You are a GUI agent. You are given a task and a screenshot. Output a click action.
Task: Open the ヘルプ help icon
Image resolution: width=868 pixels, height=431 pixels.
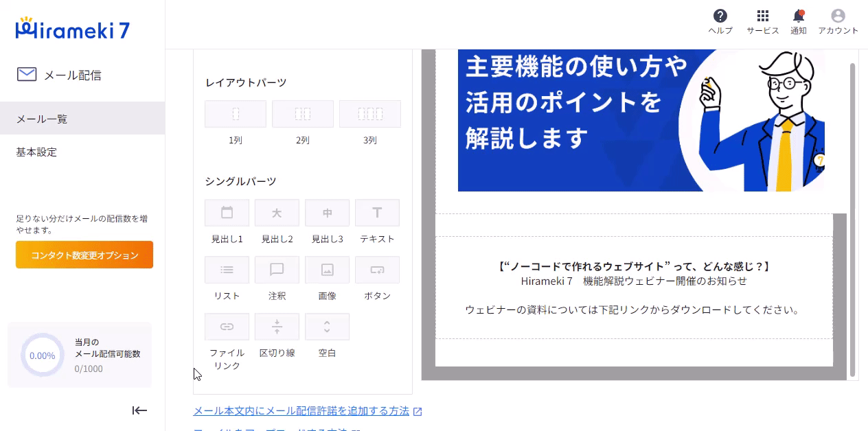[720, 16]
